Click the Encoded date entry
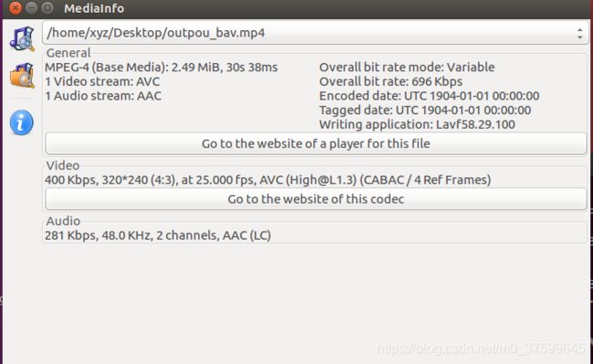The image size is (593, 364). point(430,96)
